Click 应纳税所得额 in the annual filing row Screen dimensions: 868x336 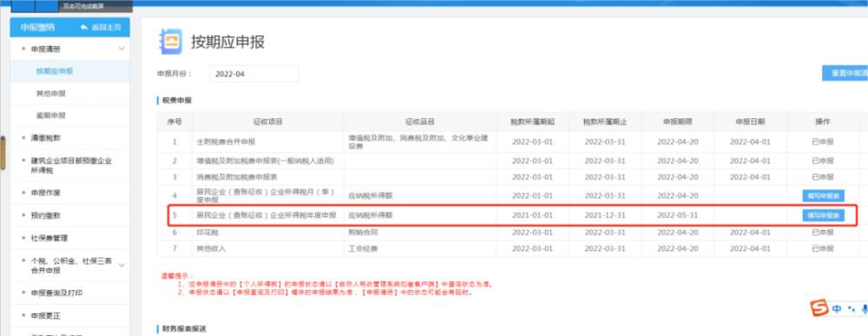[370, 214]
